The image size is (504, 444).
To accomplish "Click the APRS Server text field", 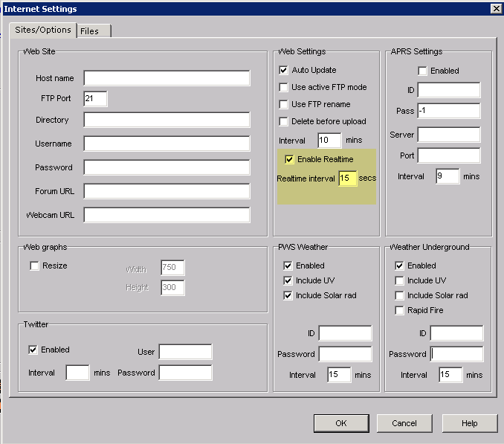I will point(448,135).
